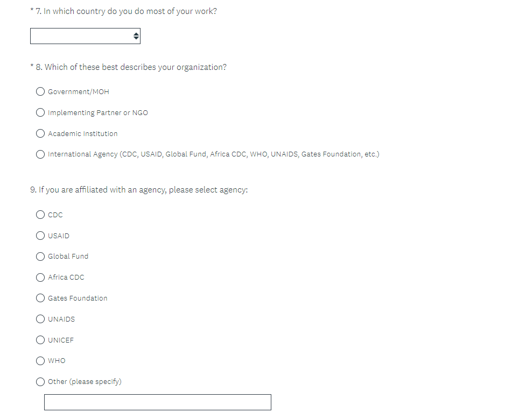
Task: Select Gates Foundation radio button
Action: pyautogui.click(x=40, y=298)
